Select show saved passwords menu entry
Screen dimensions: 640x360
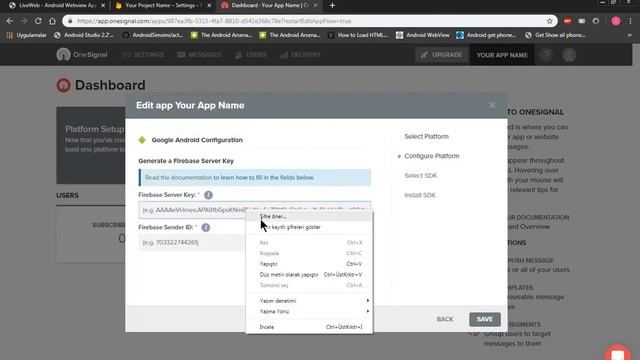pyautogui.click(x=309, y=227)
